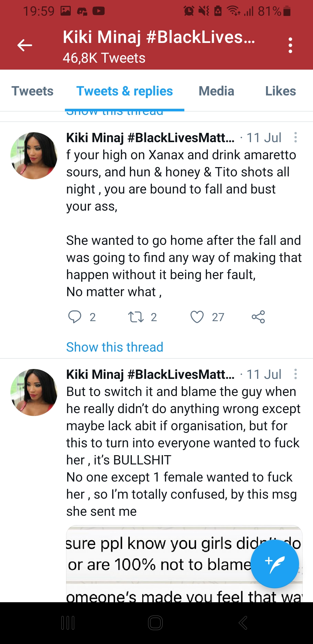This screenshot has width=313, height=644.
Task: Open options menu for second 11 Jul tweet
Action: click(x=295, y=374)
